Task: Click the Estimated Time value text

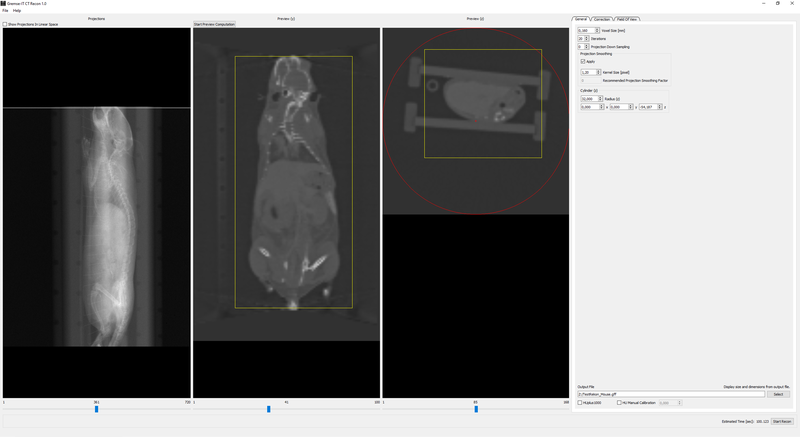Action: (x=762, y=422)
